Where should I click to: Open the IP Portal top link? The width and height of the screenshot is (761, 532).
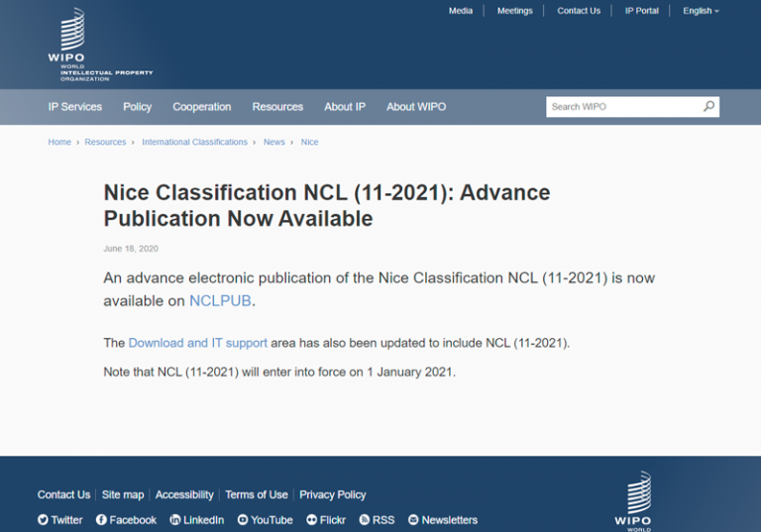(x=641, y=11)
